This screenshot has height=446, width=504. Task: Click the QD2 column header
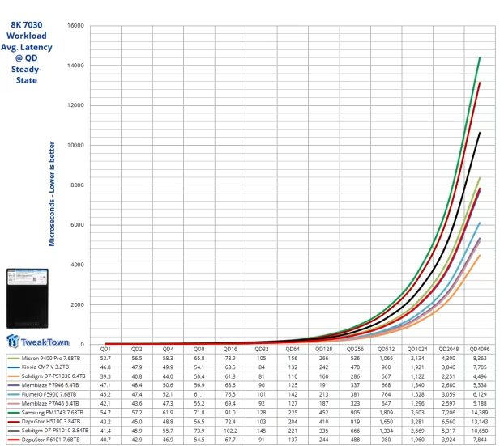click(137, 350)
